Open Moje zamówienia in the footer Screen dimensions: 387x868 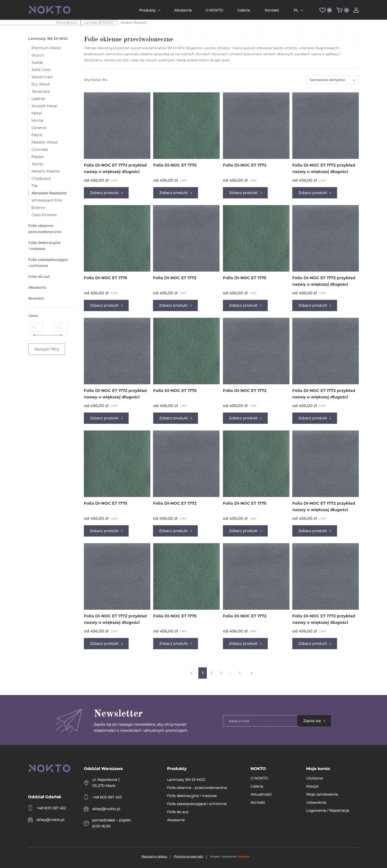[x=322, y=794]
